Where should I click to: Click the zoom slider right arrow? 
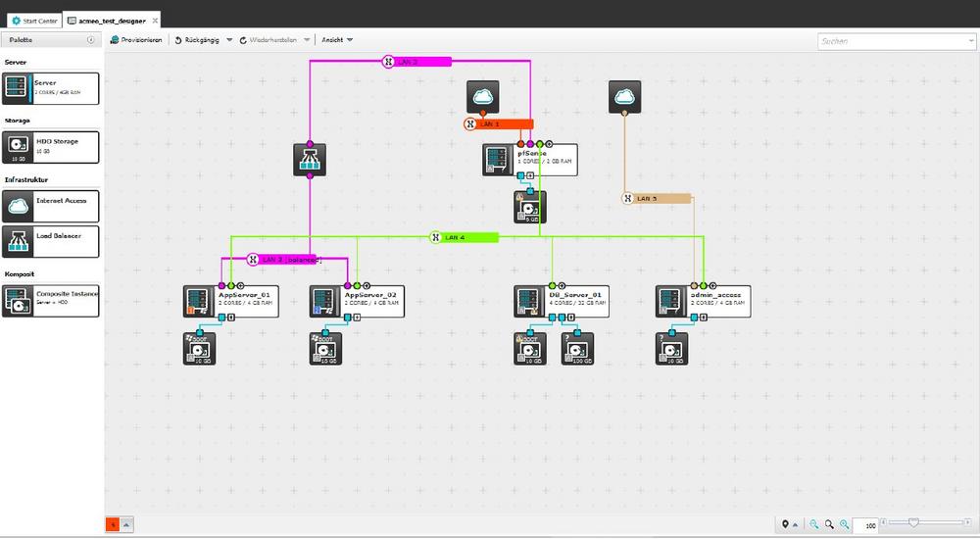coord(969,522)
